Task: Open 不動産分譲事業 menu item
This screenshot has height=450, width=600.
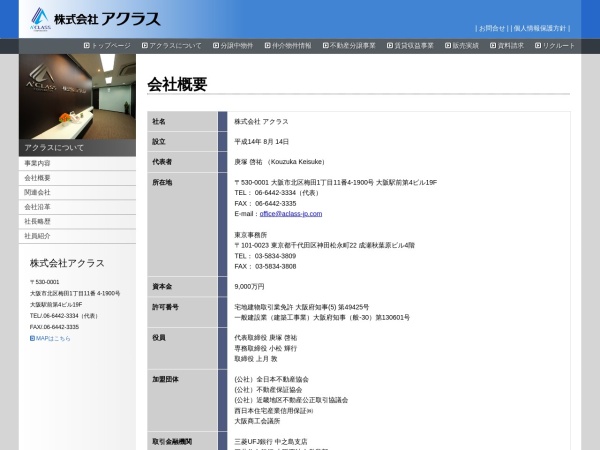Action: (353, 46)
